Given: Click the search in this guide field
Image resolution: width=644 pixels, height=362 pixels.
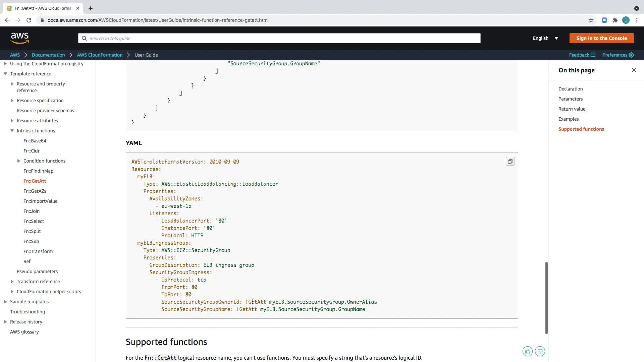Looking at the screenshot, I should coord(279,38).
